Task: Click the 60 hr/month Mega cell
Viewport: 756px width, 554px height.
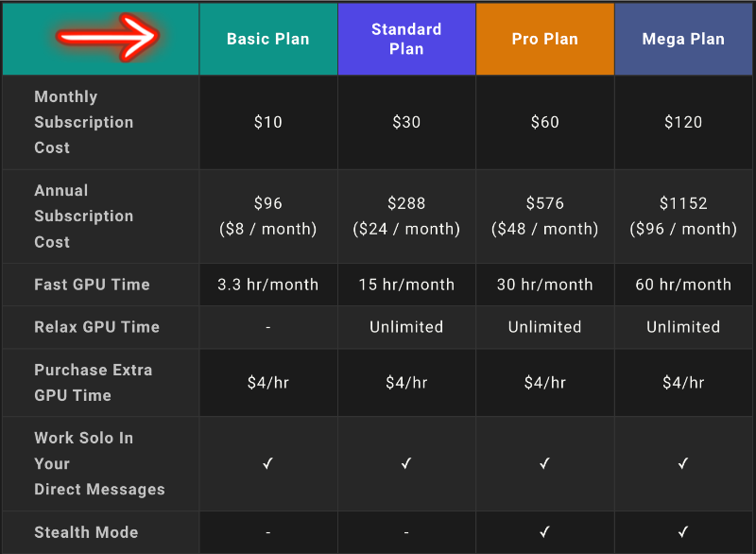Action: click(683, 285)
